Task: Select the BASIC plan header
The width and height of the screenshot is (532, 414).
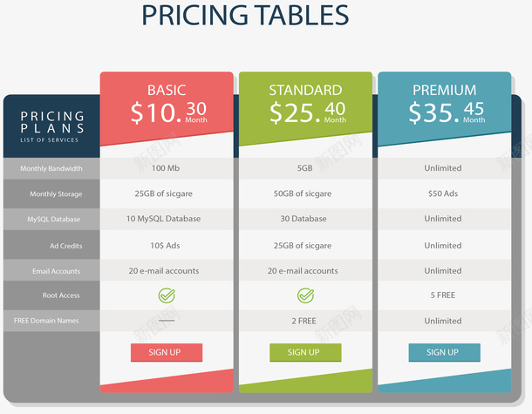Action: click(x=167, y=90)
